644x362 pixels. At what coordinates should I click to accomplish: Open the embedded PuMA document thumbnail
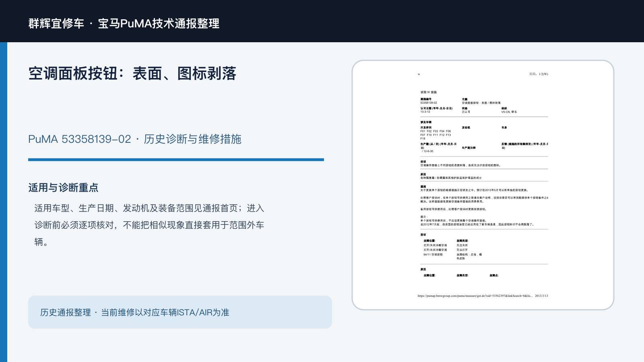(483, 185)
